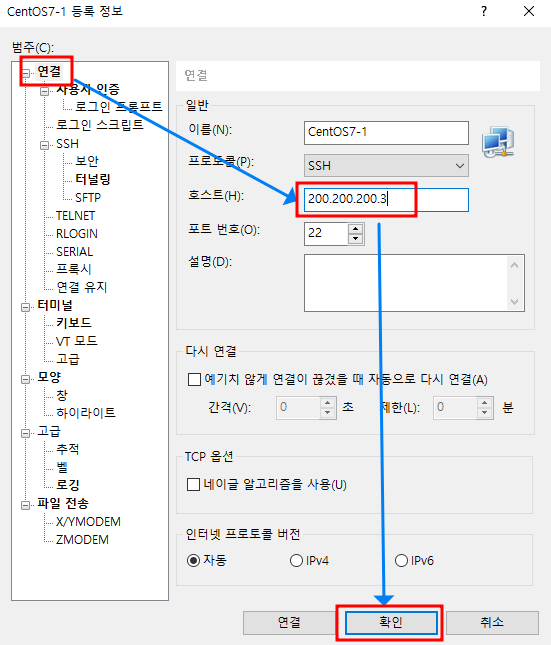Close the CentOS7-1 등록 정보 dialog
The image size is (551, 645).
click(x=529, y=11)
